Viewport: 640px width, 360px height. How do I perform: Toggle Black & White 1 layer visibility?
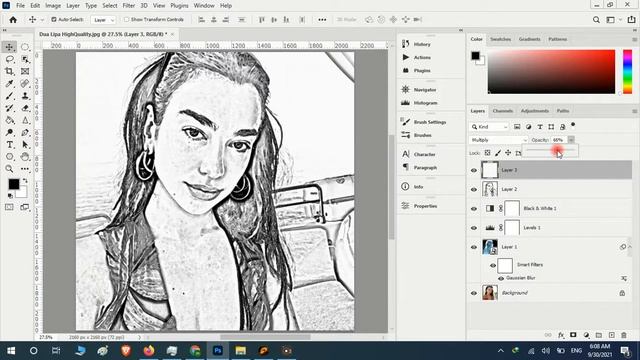474,209
